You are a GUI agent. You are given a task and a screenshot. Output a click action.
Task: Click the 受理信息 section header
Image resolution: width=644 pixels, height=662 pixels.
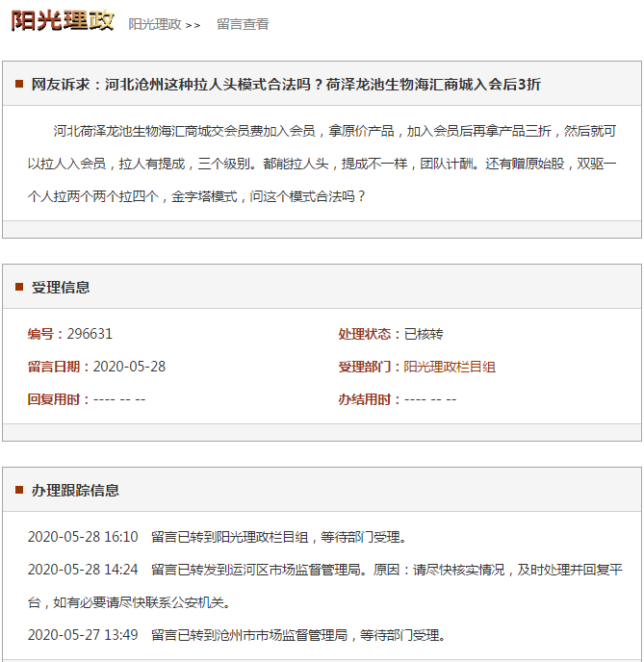(x=61, y=288)
